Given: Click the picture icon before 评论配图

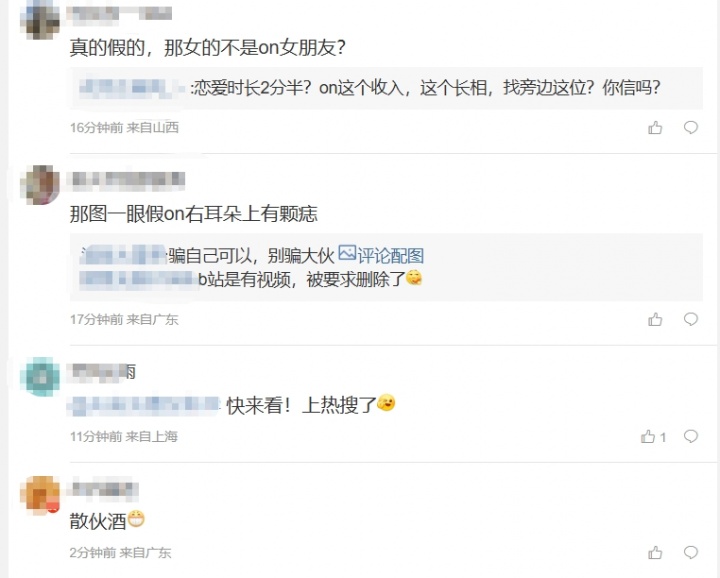Looking at the screenshot, I should click(x=347, y=253).
